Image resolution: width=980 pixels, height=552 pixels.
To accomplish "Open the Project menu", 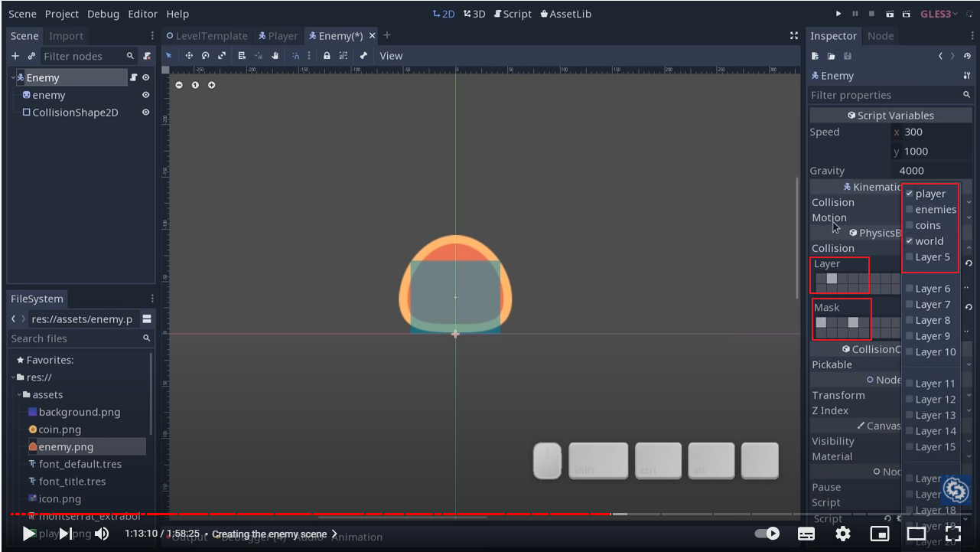I will tap(62, 14).
